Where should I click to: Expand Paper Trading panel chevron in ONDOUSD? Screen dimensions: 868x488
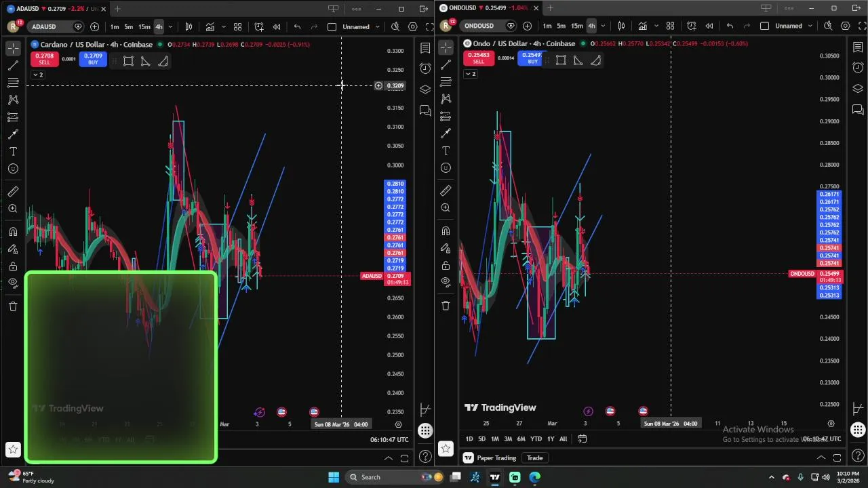click(821, 457)
